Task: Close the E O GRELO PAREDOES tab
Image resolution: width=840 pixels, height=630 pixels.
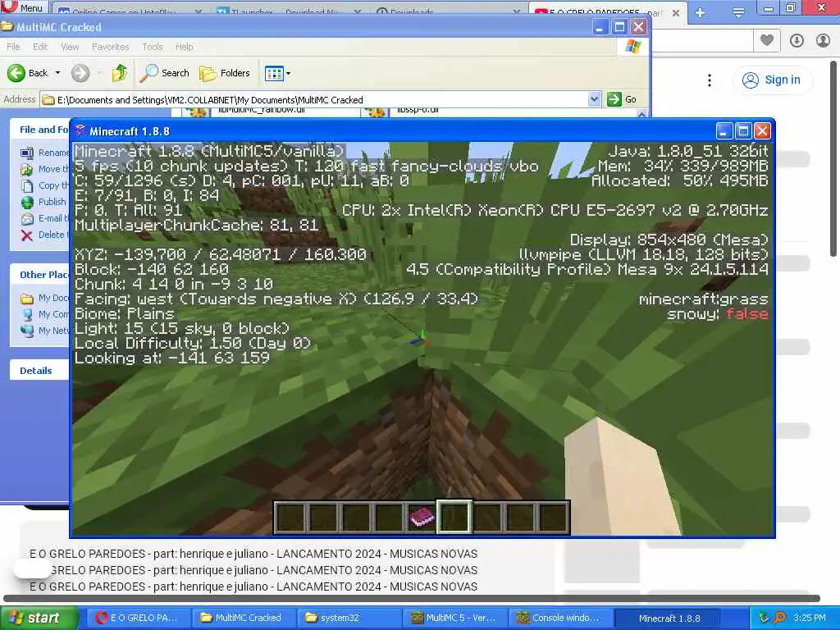Action: pos(676,13)
